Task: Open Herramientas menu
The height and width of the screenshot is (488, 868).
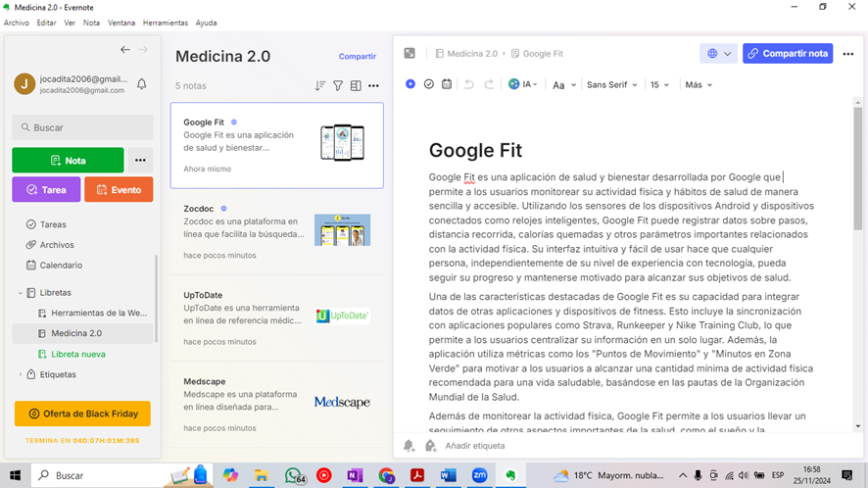Action: (x=166, y=23)
